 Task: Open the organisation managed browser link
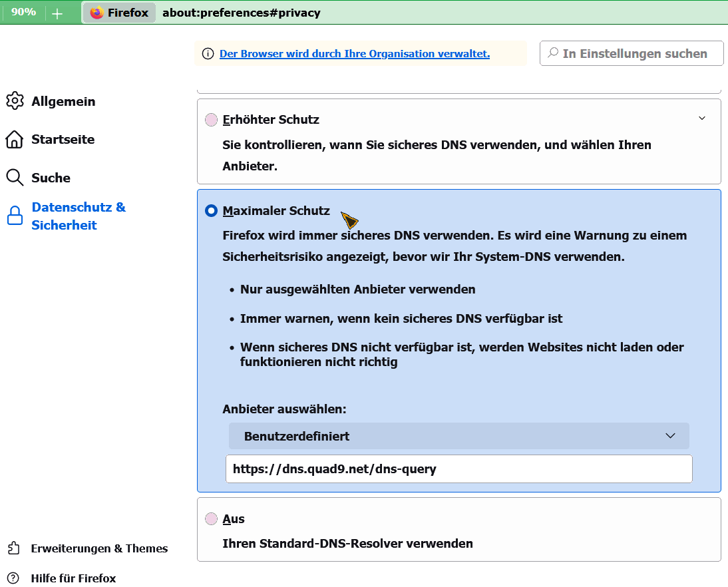[354, 54]
